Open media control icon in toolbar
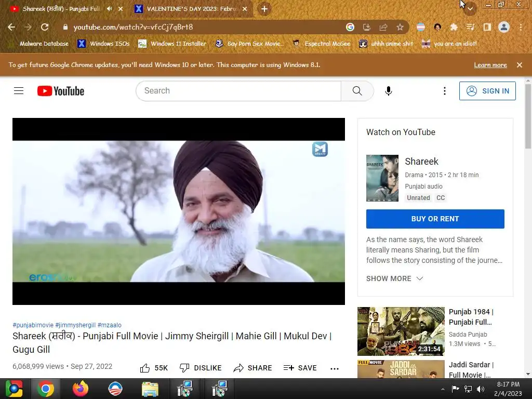The image size is (532, 399). (470, 27)
